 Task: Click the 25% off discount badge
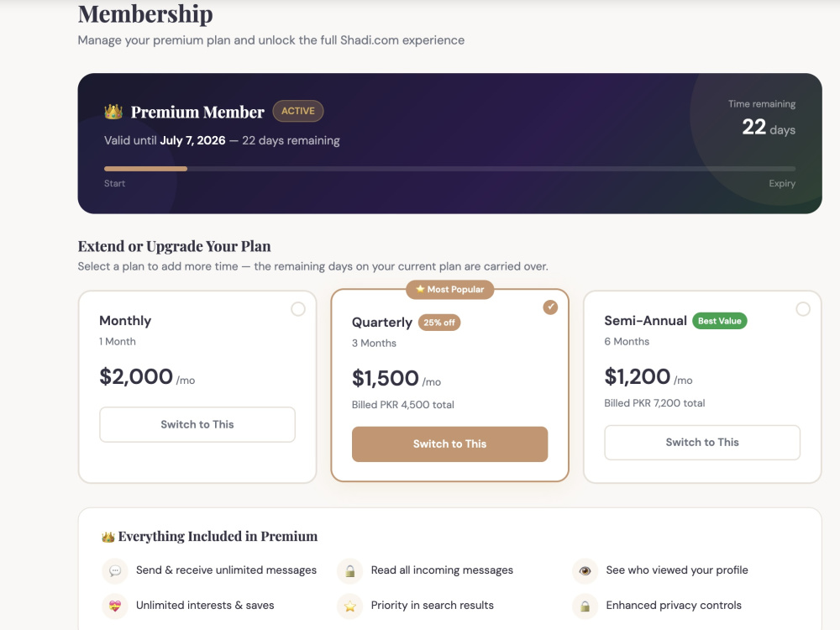438,323
